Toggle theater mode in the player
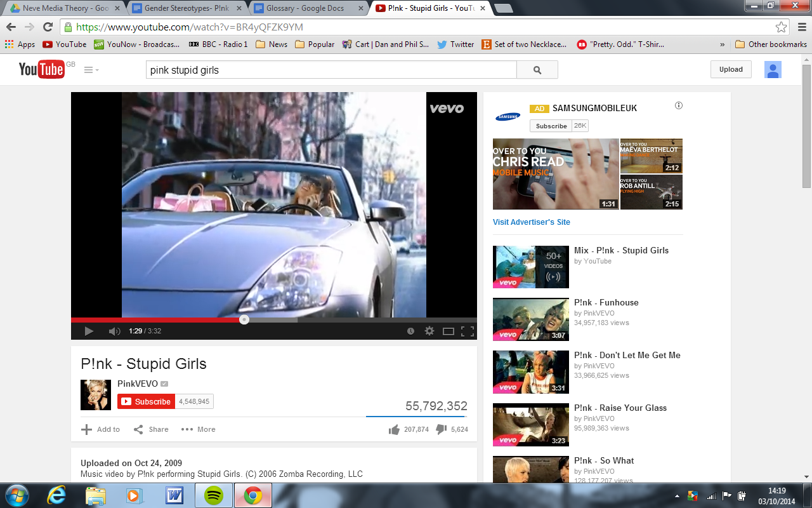 449,331
